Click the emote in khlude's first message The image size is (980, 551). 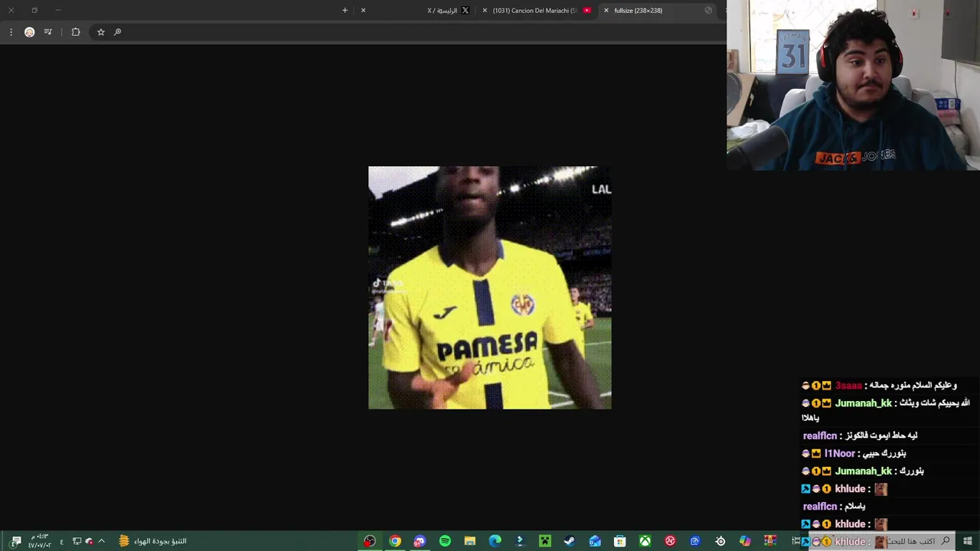pyautogui.click(x=880, y=489)
